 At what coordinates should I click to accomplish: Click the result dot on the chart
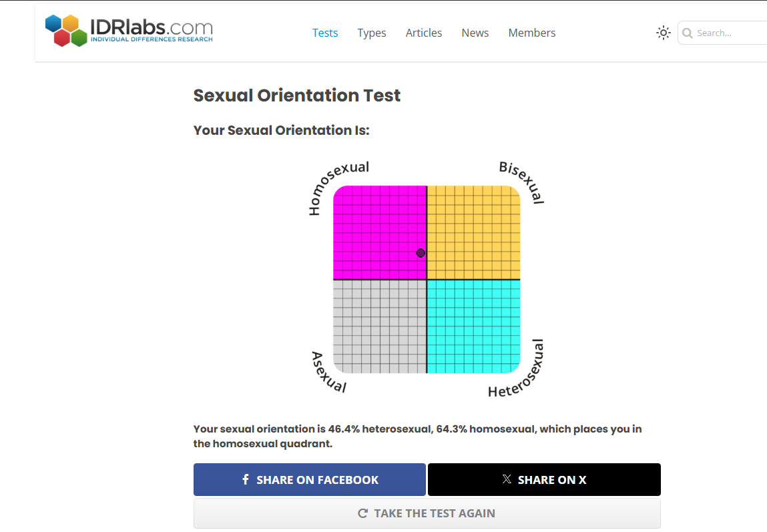click(x=421, y=253)
